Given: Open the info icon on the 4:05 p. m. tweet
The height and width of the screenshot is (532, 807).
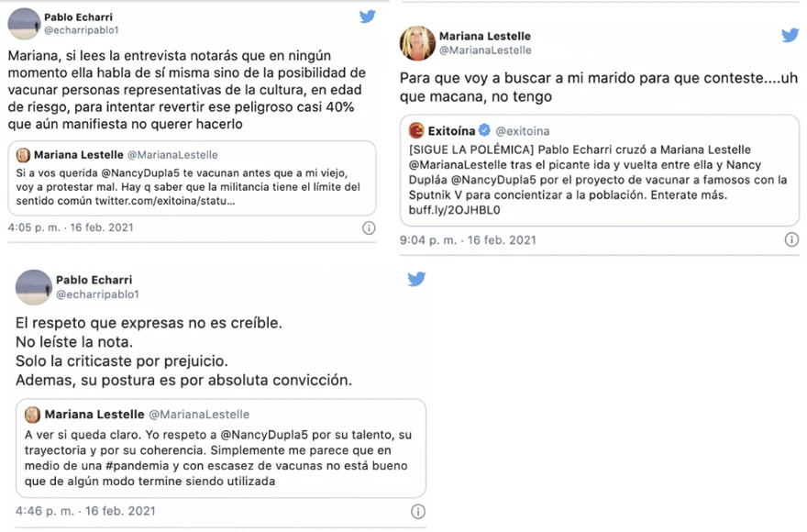Looking at the screenshot, I should coord(369,227).
